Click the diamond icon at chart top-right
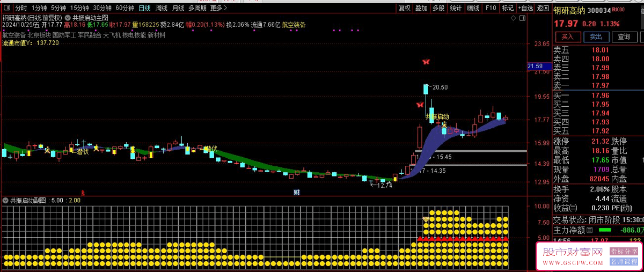The height and width of the screenshot is (272, 644). [514, 19]
